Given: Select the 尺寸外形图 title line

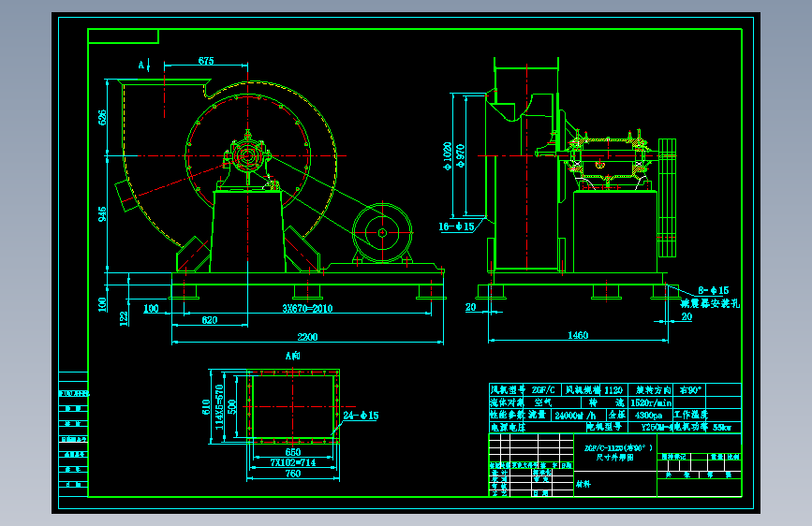Looking at the screenshot, I should pos(614,458).
